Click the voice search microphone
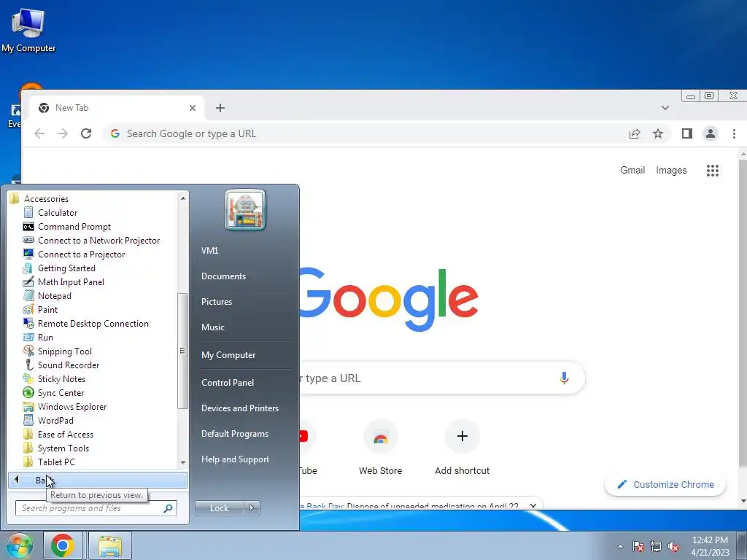This screenshot has width=747, height=560. coord(564,378)
